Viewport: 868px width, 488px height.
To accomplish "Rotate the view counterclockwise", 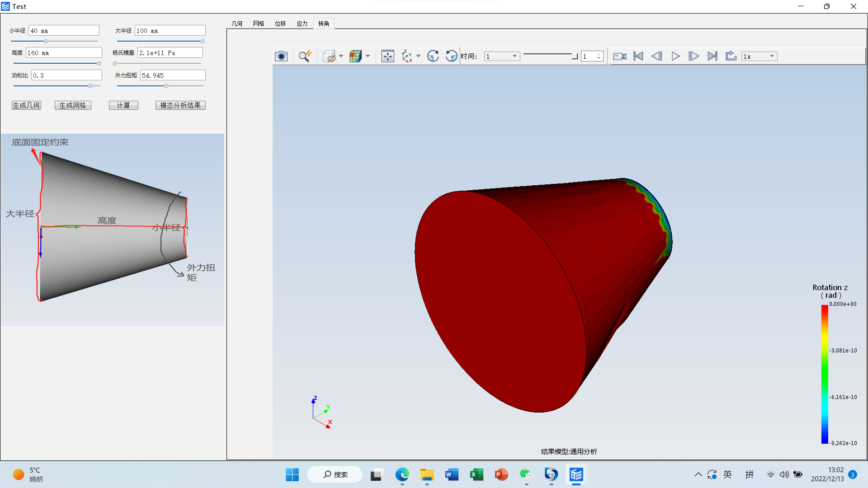I will [x=452, y=56].
